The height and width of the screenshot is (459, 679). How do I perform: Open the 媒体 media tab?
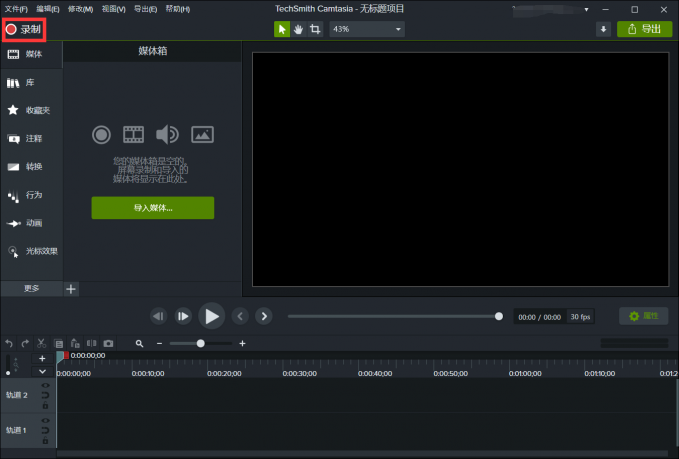pos(31,54)
